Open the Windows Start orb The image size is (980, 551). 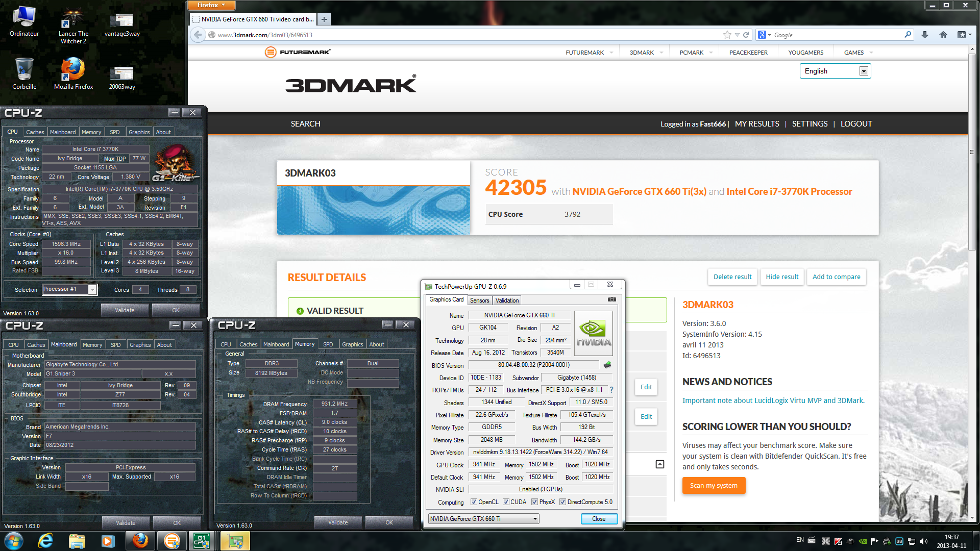pyautogui.click(x=14, y=541)
